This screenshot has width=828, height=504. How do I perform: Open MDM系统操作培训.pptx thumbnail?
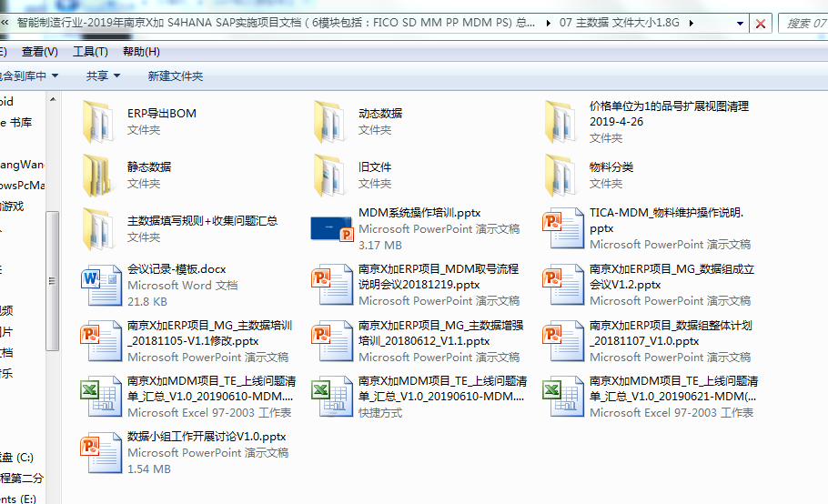[x=331, y=228]
